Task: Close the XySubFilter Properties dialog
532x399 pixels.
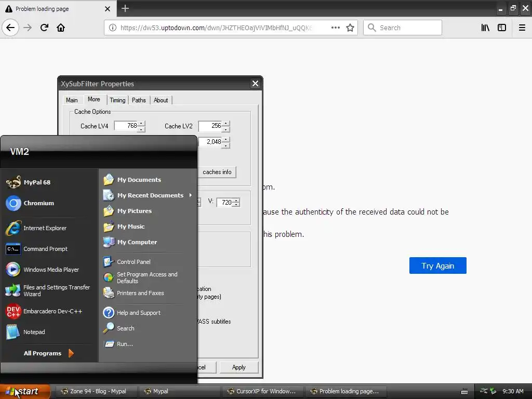Action: [255, 84]
